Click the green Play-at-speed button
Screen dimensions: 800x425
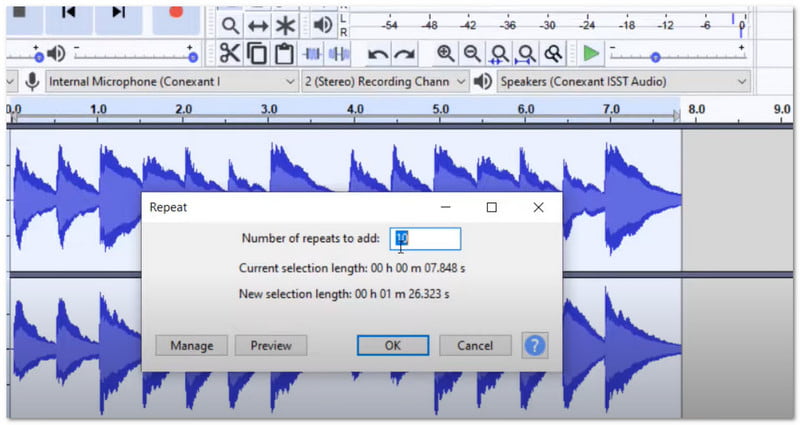(x=592, y=54)
